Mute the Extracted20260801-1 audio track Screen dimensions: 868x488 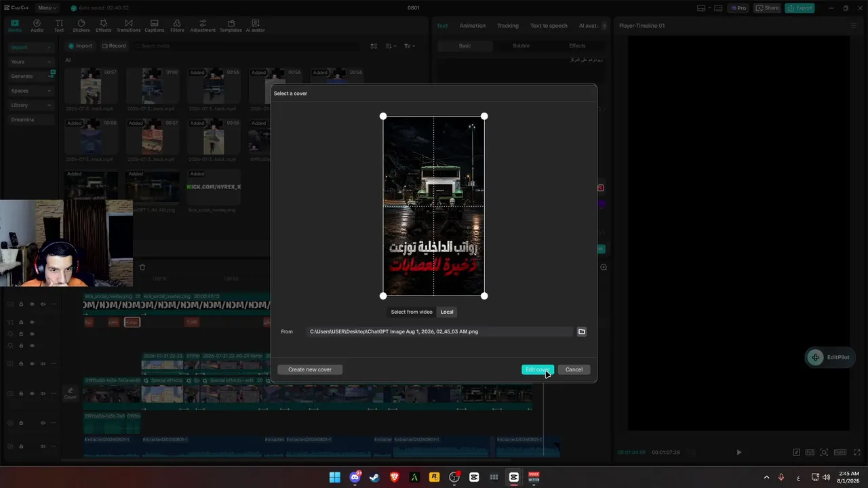click(43, 447)
